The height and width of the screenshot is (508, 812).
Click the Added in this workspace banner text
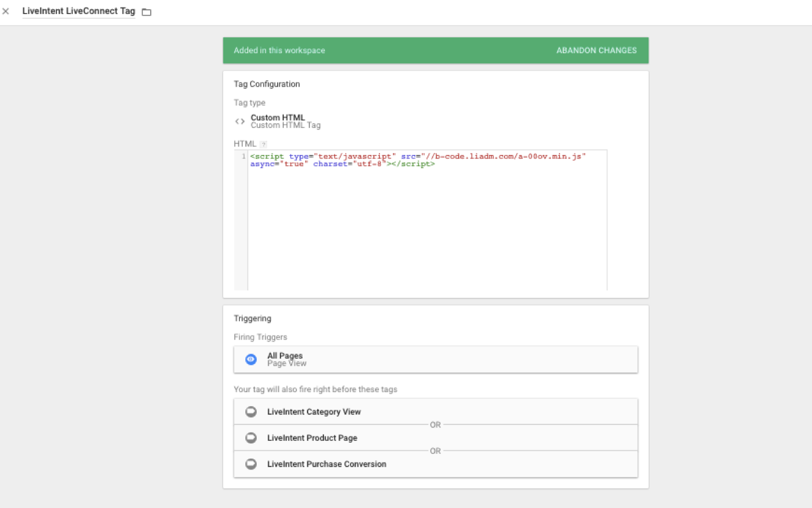coord(279,51)
